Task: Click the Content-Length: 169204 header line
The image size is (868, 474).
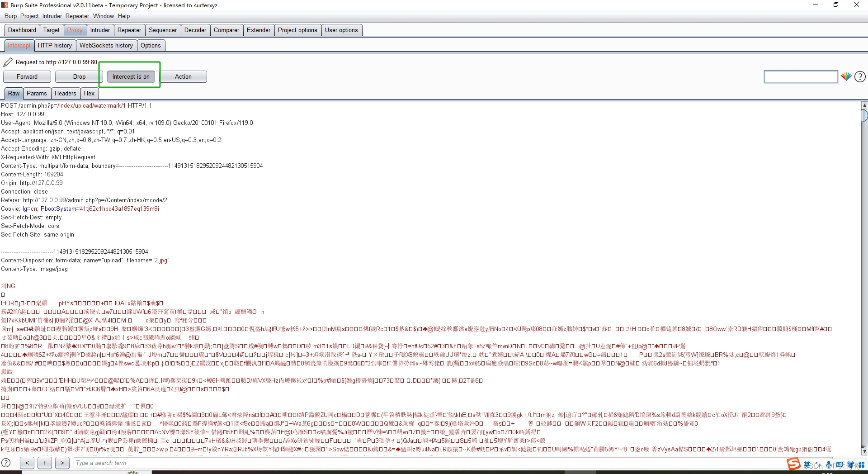Action: coord(32,174)
